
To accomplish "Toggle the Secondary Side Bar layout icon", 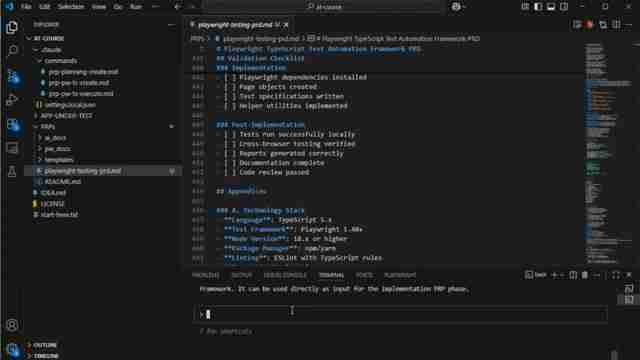I will point(564,7).
